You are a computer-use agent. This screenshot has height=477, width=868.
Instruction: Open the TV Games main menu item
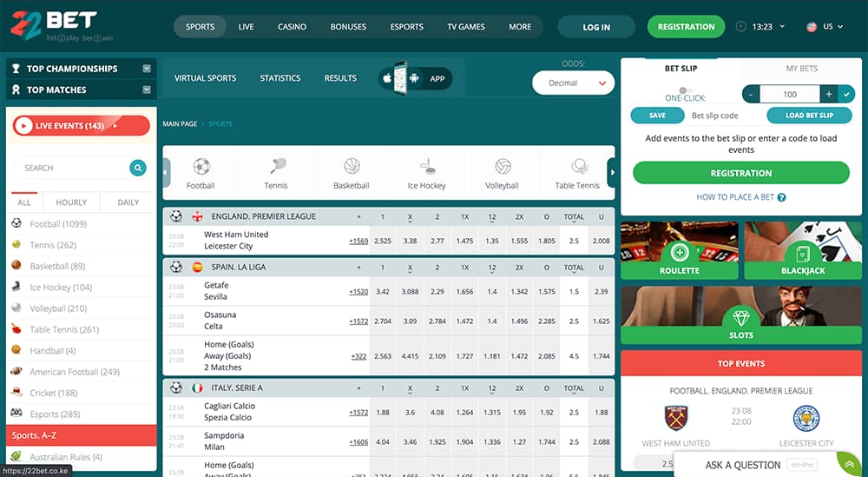click(466, 27)
